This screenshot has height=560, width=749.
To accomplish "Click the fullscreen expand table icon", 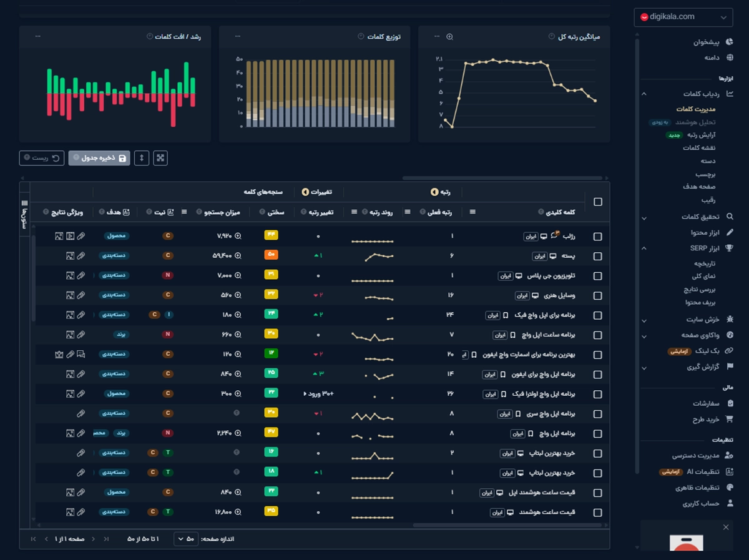I will 160,158.
